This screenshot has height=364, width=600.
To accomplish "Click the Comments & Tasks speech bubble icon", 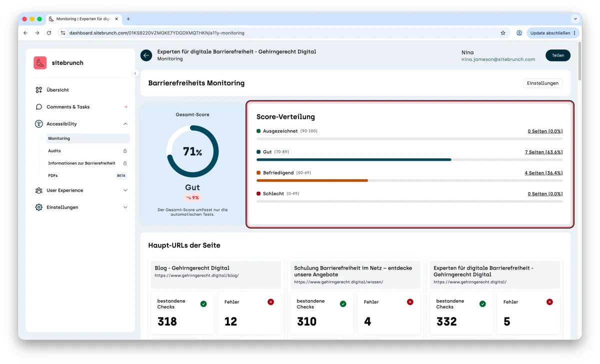I will point(39,107).
